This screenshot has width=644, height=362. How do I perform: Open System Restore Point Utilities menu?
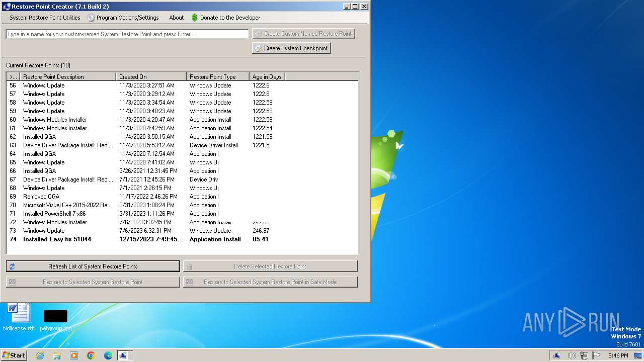[x=45, y=18]
